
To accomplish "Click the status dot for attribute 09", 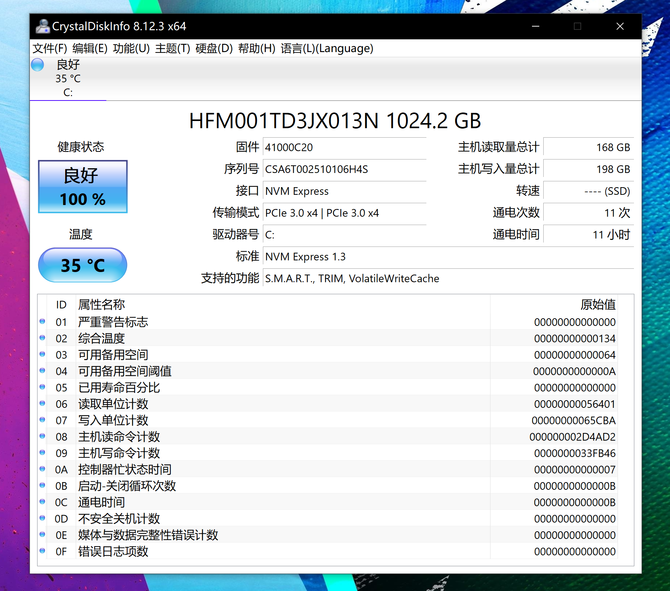I will [x=42, y=453].
